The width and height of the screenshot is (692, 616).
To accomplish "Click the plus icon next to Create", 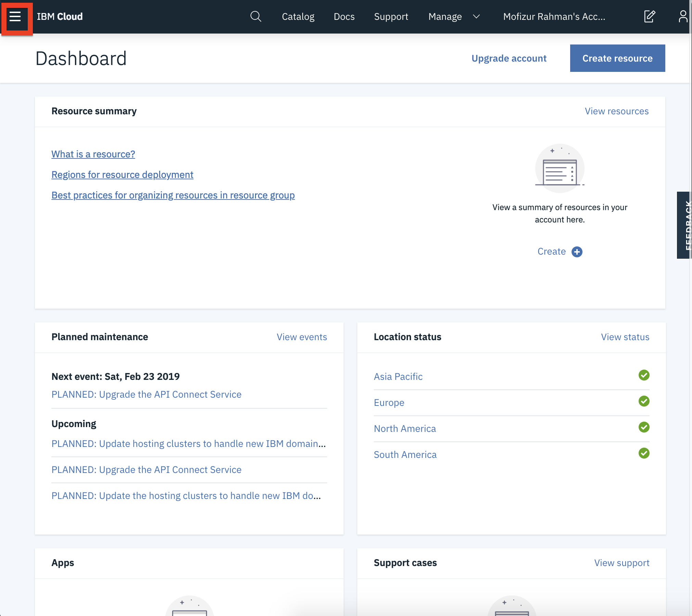I will tap(577, 252).
